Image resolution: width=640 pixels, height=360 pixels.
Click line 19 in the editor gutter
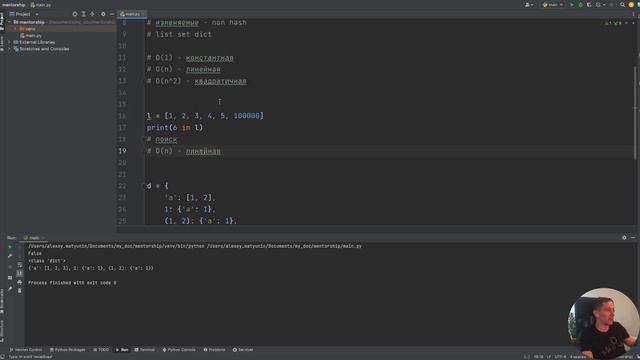tap(122, 151)
